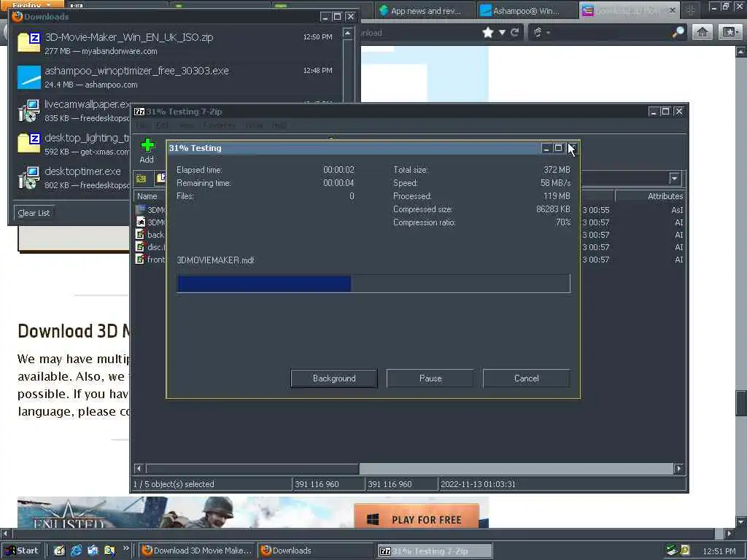Cancel the 7-Zip testing operation
747x560 pixels.
click(526, 378)
